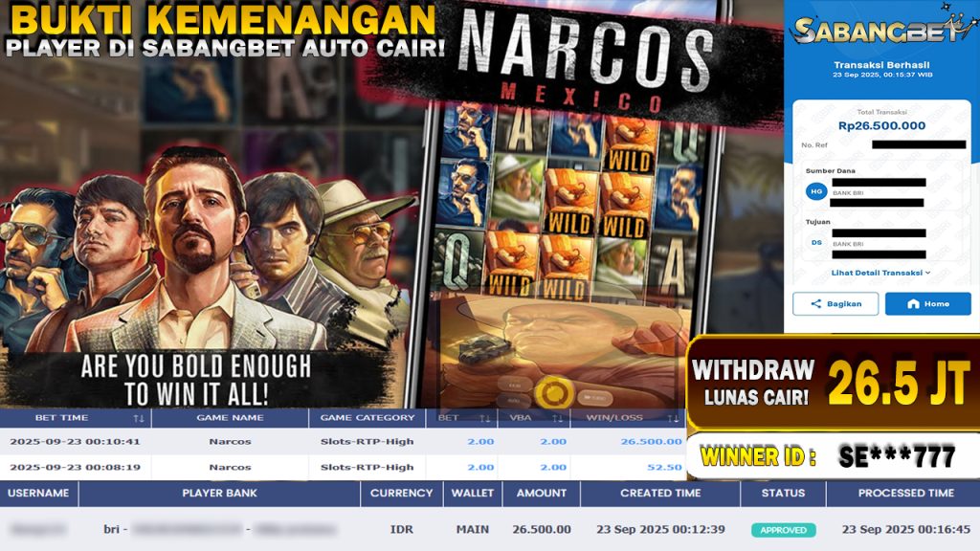This screenshot has height=551, width=980.
Task: Sort by WIN/LOSS column arrows
Action: pyautogui.click(x=673, y=418)
